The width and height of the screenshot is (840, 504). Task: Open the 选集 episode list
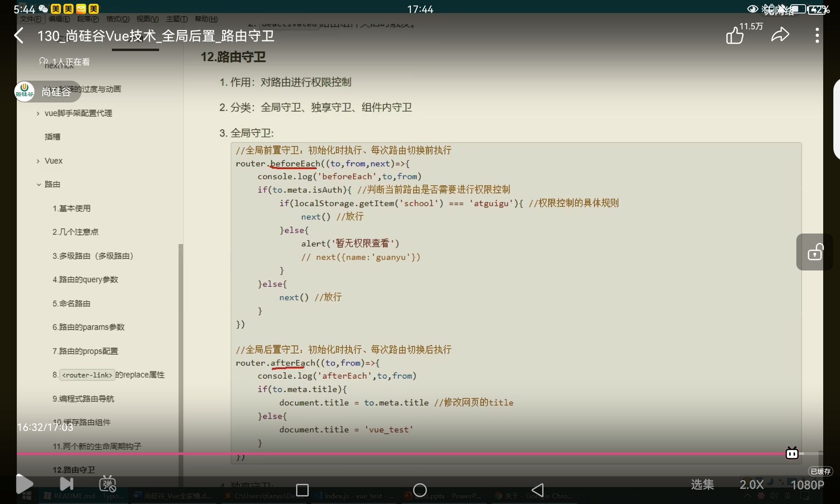702,485
